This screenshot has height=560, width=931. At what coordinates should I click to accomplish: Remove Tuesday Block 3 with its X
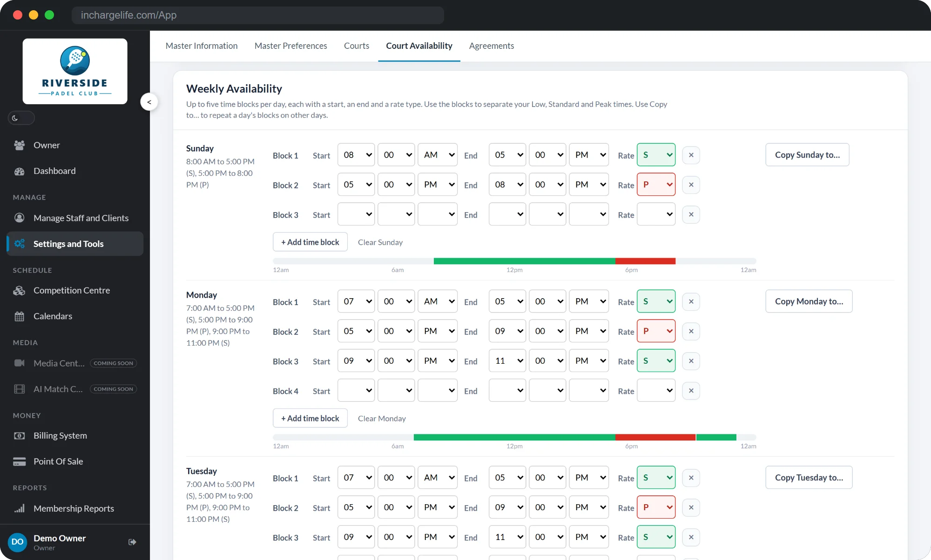[691, 537]
